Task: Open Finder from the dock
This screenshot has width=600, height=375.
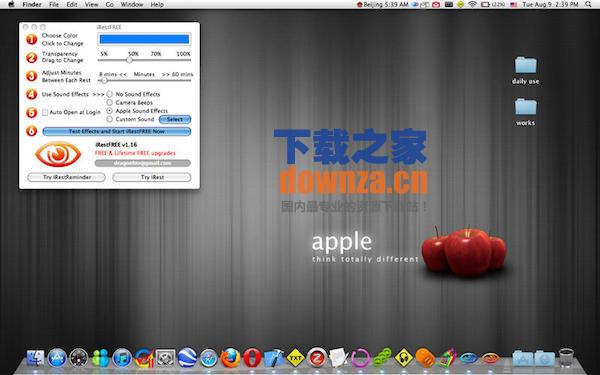Action: click(x=36, y=359)
